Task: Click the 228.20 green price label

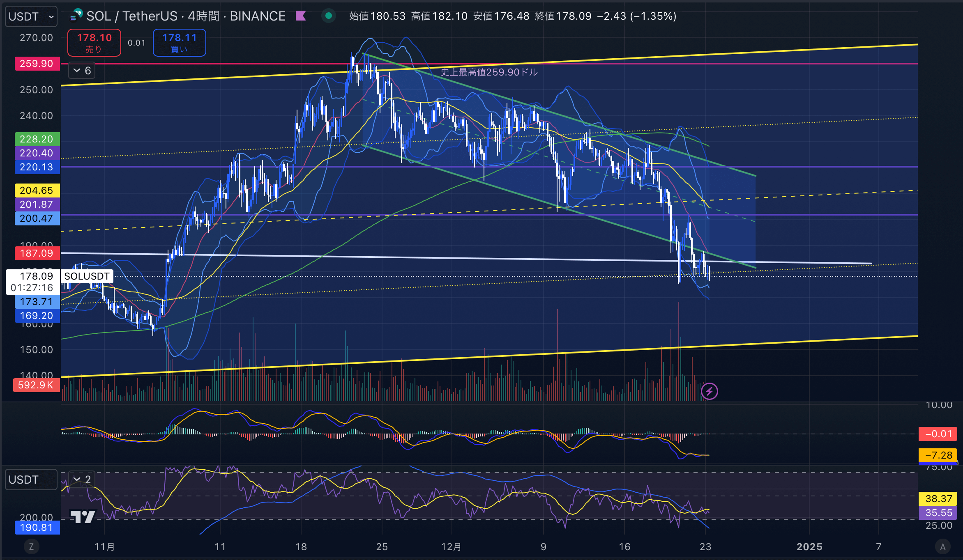Action: click(x=37, y=139)
